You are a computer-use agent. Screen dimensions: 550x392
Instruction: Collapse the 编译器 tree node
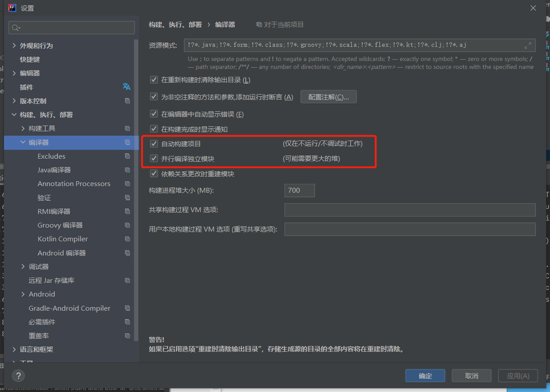point(23,142)
